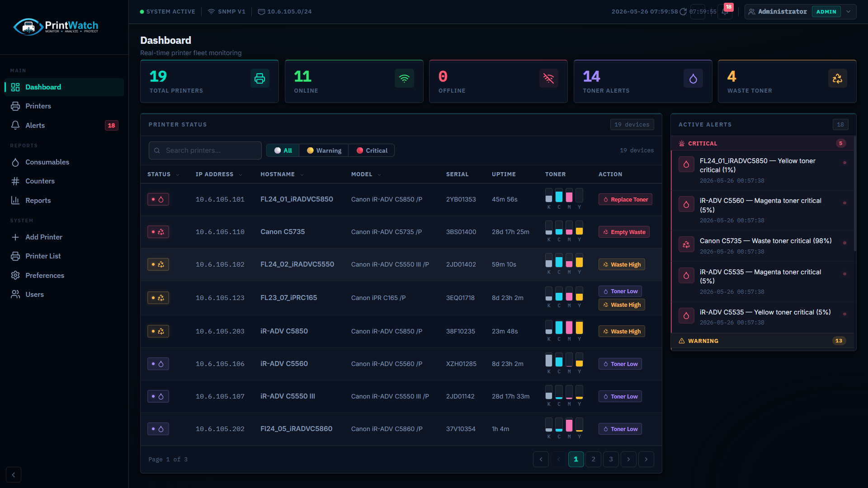The height and width of the screenshot is (488, 868).
Task: Click Toner Low for FI24_05_iRADVC5860
Action: coord(620,429)
